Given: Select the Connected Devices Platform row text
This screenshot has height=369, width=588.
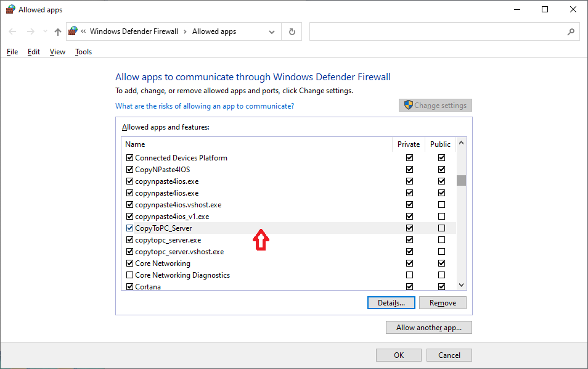Looking at the screenshot, I should [181, 158].
